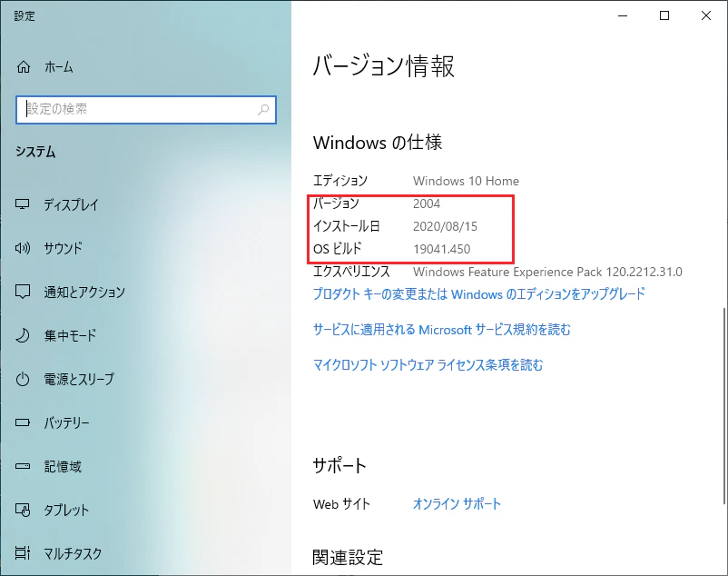The image size is (728, 576).
Task: Select the install date 2020/08/15
Action: [445, 226]
